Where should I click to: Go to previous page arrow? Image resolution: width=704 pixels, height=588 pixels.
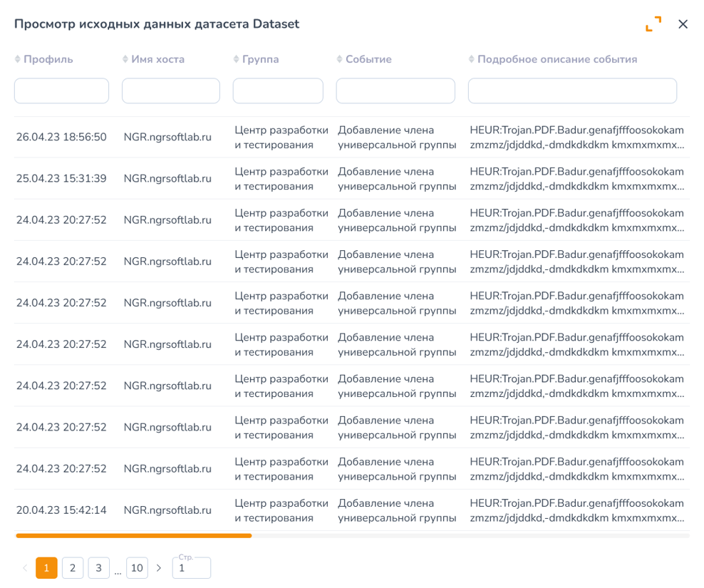click(25, 568)
